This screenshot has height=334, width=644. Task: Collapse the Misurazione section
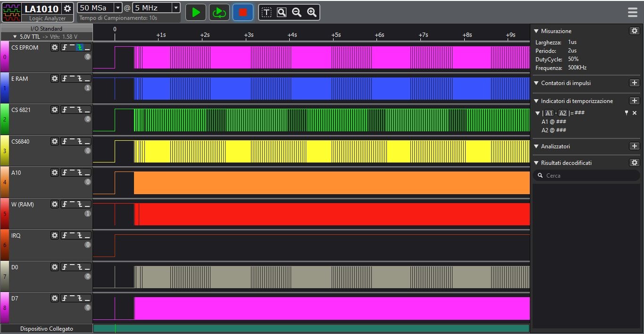click(536, 31)
